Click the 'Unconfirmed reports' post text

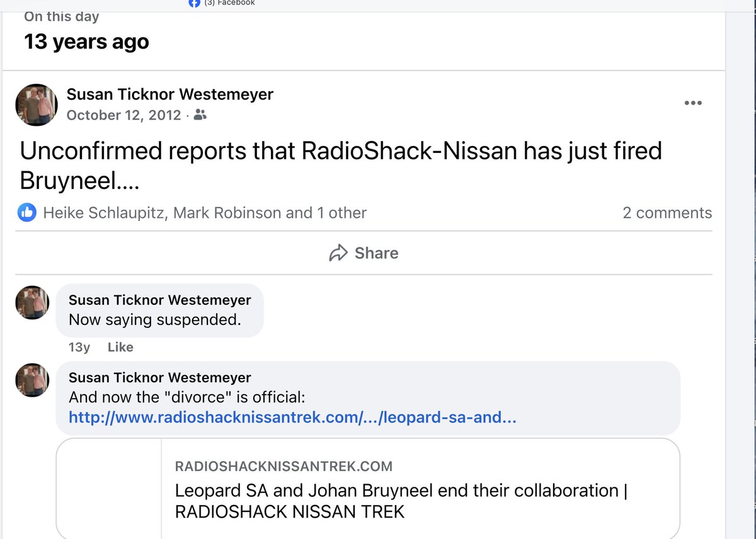click(x=341, y=166)
